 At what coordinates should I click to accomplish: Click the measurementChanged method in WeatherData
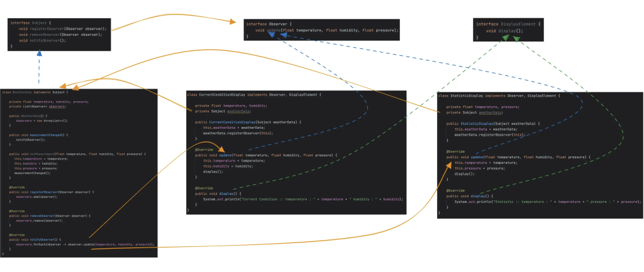click(x=47, y=134)
